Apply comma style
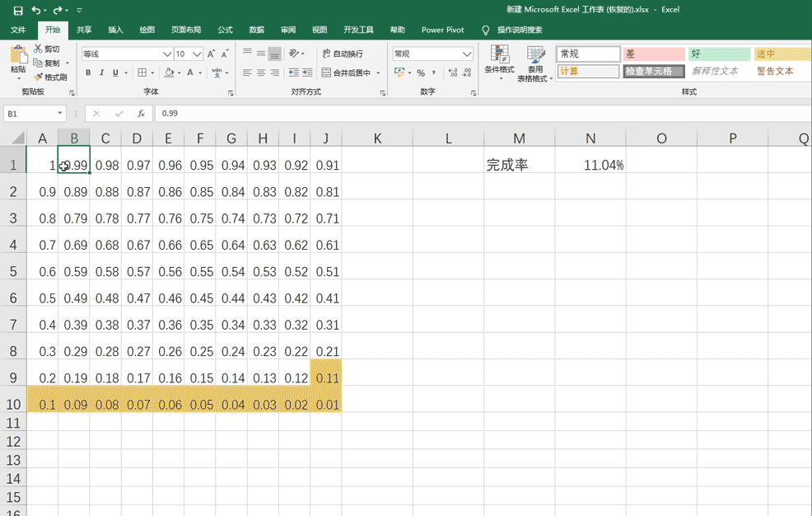 coord(434,73)
